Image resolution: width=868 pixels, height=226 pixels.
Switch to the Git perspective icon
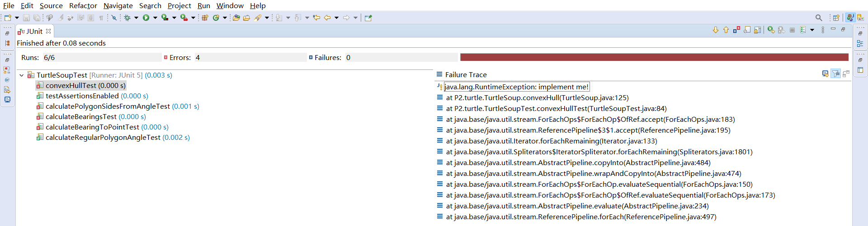[860, 18]
